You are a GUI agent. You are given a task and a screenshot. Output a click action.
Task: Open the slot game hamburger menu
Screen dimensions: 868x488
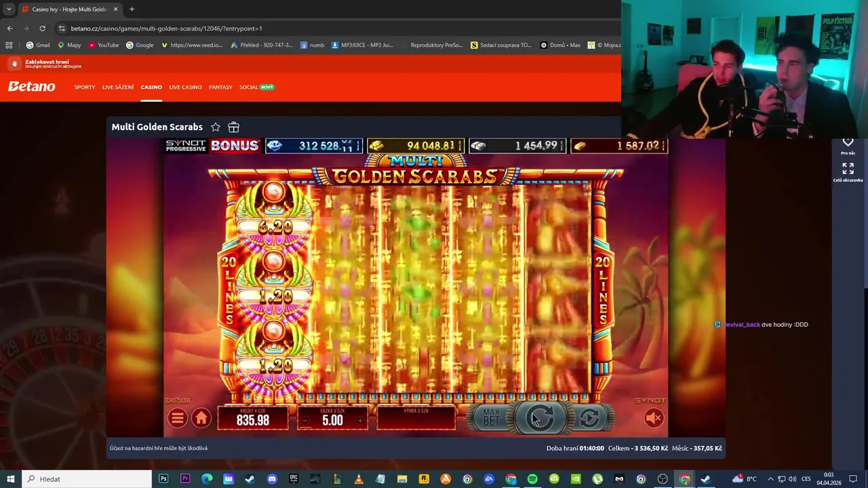pyautogui.click(x=178, y=418)
